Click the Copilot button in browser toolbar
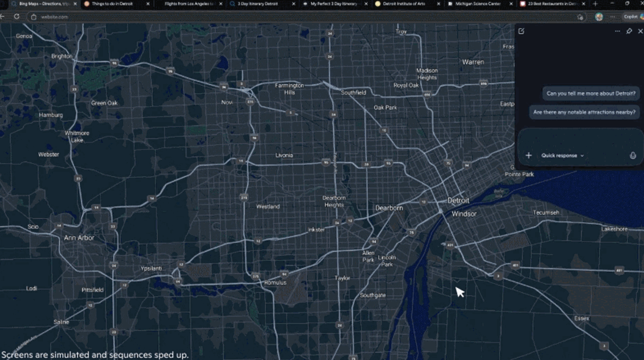This screenshot has width=644, height=360. pos(632,16)
